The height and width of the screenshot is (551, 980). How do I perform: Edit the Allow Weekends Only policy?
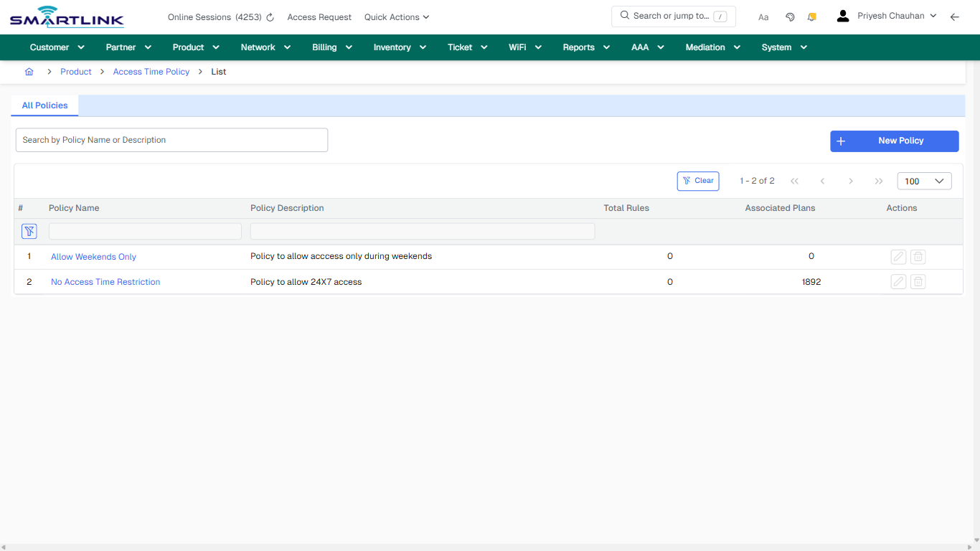point(897,256)
